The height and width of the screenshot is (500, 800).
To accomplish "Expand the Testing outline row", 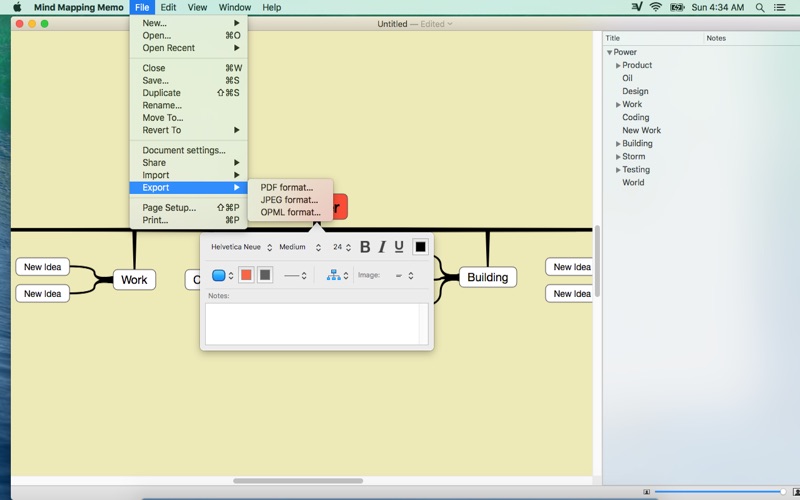I will (x=618, y=170).
